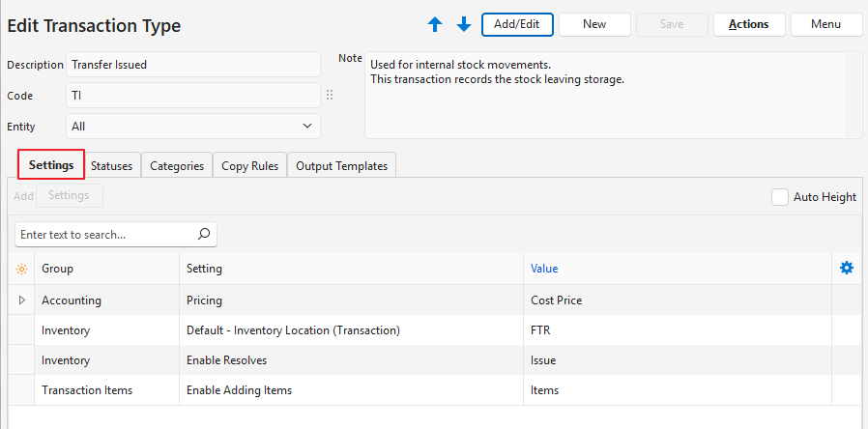Image resolution: width=868 pixels, height=429 pixels.
Task: Click the New button
Action: click(594, 24)
